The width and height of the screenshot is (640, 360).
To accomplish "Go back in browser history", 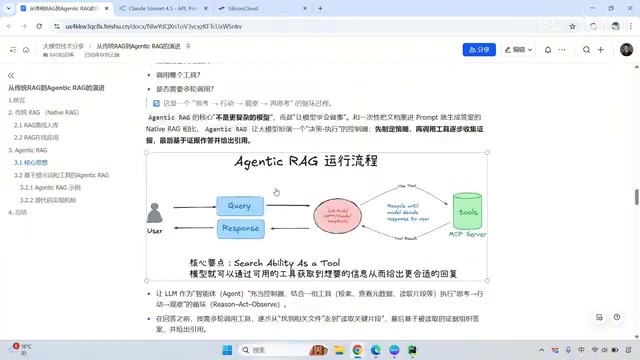I will point(9,26).
